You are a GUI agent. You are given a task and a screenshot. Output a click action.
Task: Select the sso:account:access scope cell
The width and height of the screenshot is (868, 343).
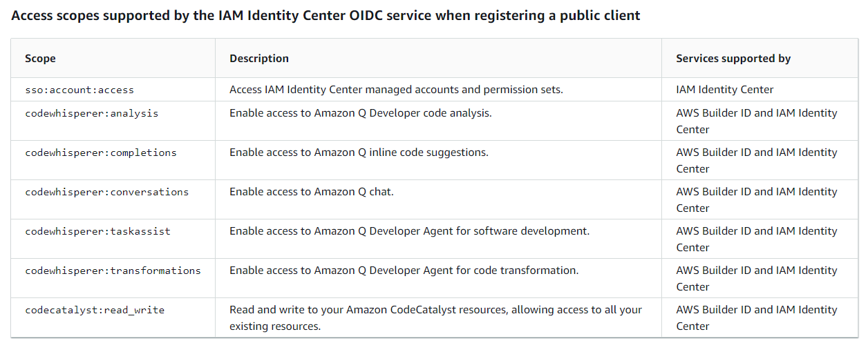tap(79, 90)
